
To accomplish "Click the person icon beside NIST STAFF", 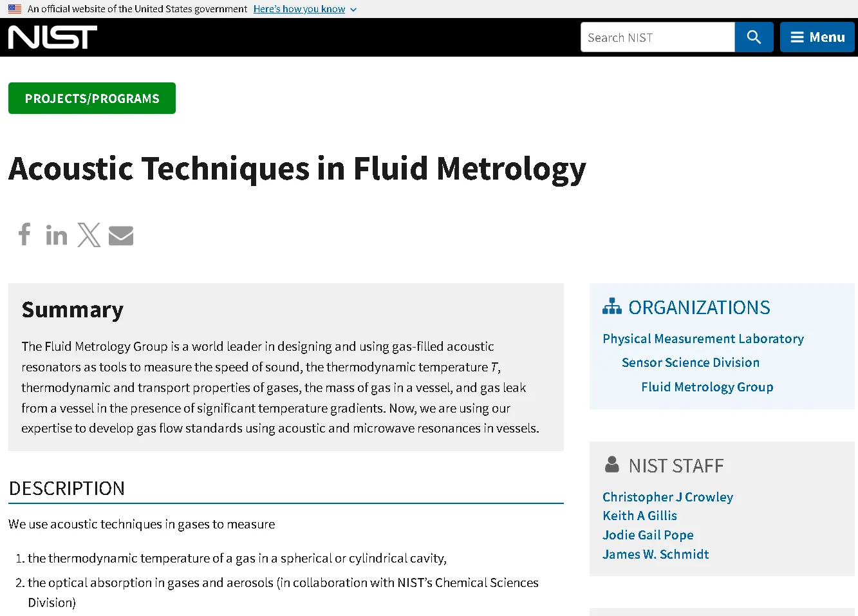I will 612,464.
